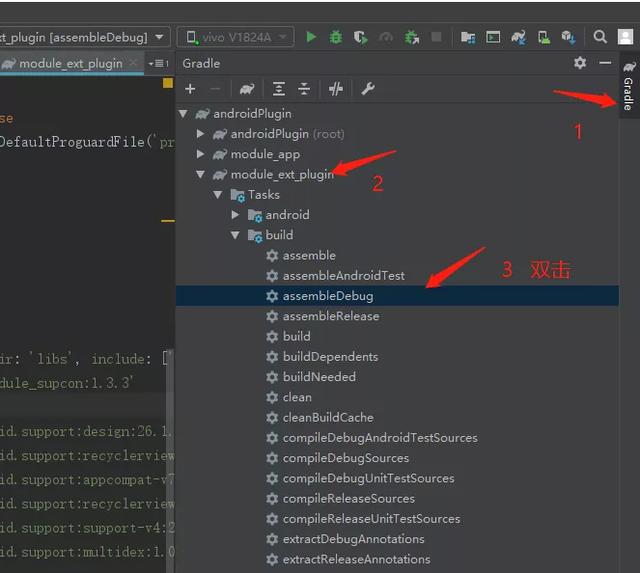The height and width of the screenshot is (573, 640).
Task: Select the cleanBuildCache task
Action: coord(328,418)
